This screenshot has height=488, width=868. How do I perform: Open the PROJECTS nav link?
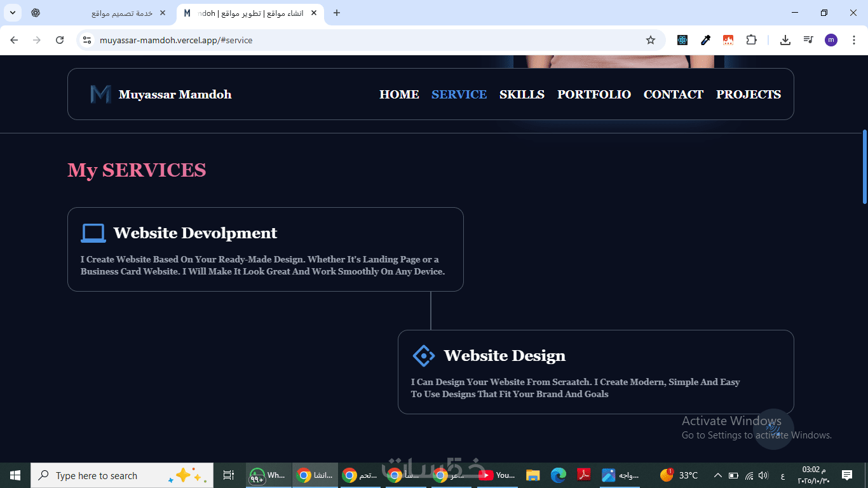pos(749,95)
